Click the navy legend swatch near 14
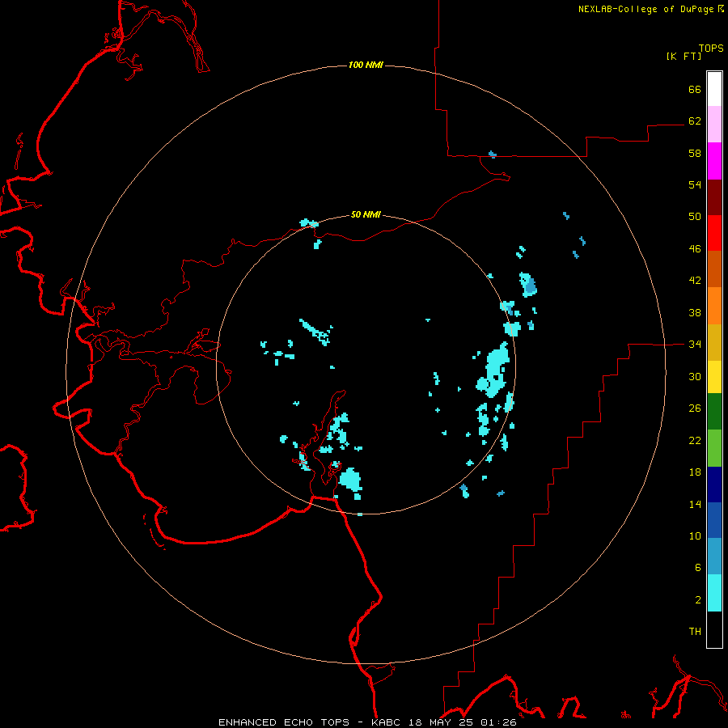Image resolution: width=728 pixels, height=728 pixels. point(714,485)
